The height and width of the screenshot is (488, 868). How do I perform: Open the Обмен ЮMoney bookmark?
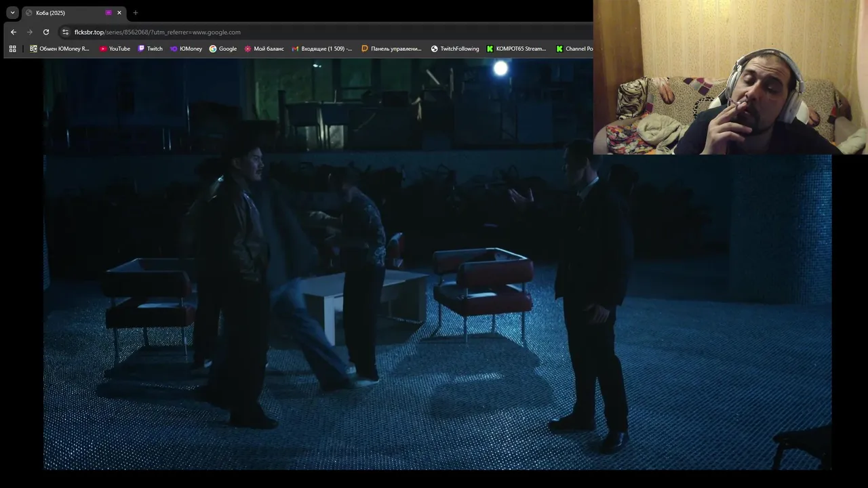[x=60, y=49]
